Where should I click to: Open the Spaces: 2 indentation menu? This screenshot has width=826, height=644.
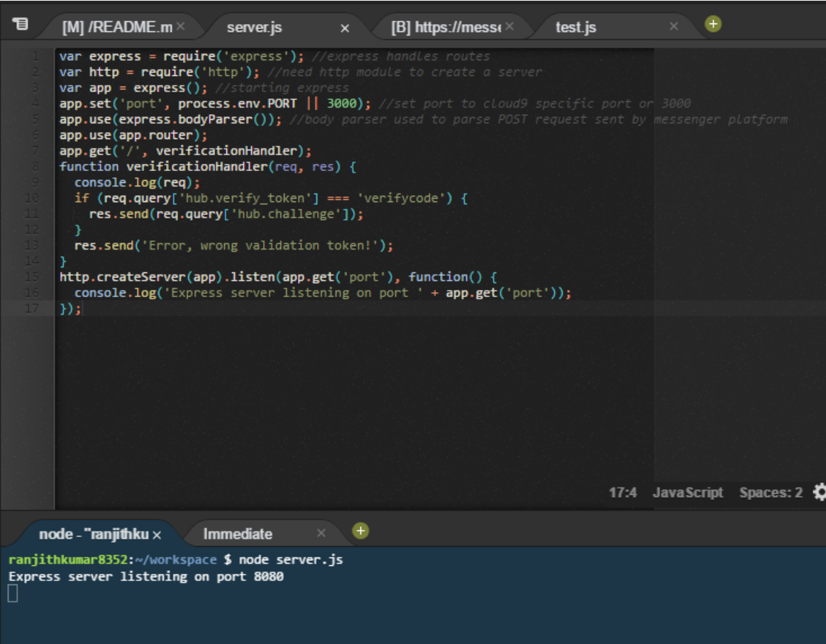point(771,492)
